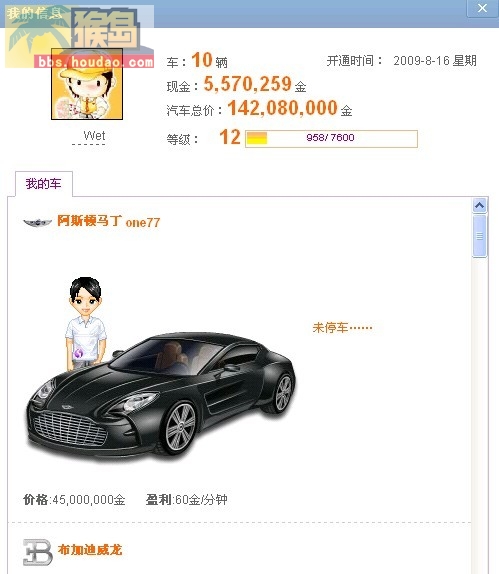Click the 未停车 parking status text
The height and width of the screenshot is (574, 499).
tap(342, 328)
